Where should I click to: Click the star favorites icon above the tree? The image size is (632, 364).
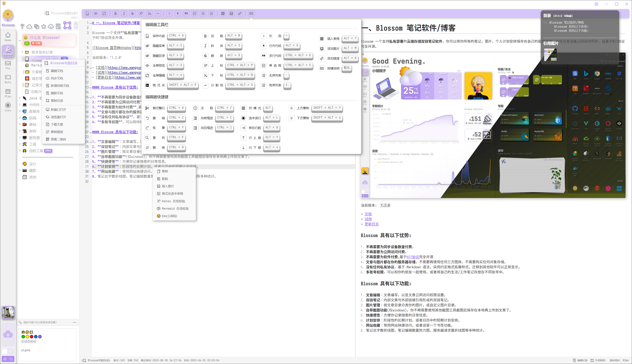(x=44, y=26)
